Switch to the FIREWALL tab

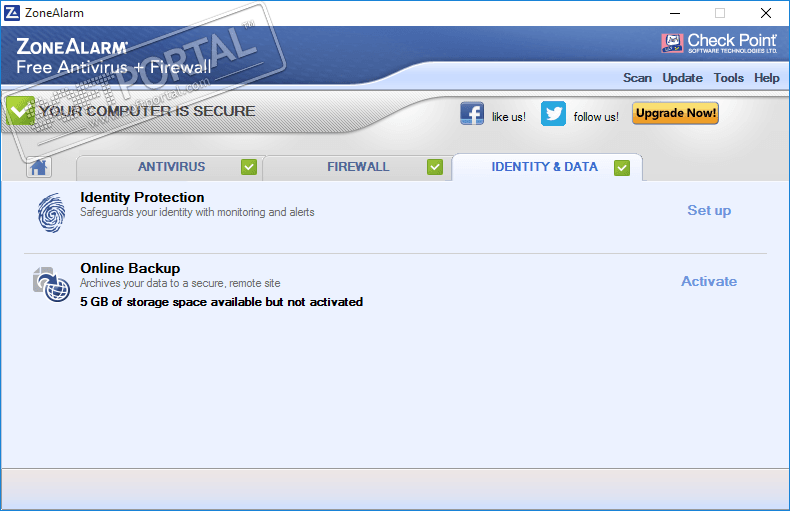click(x=358, y=167)
